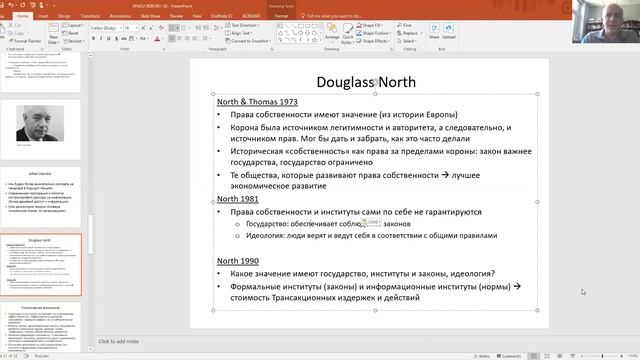640x360 pixels.
Task: Open Quick Styles in the Drawing group
Action: click(x=347, y=33)
